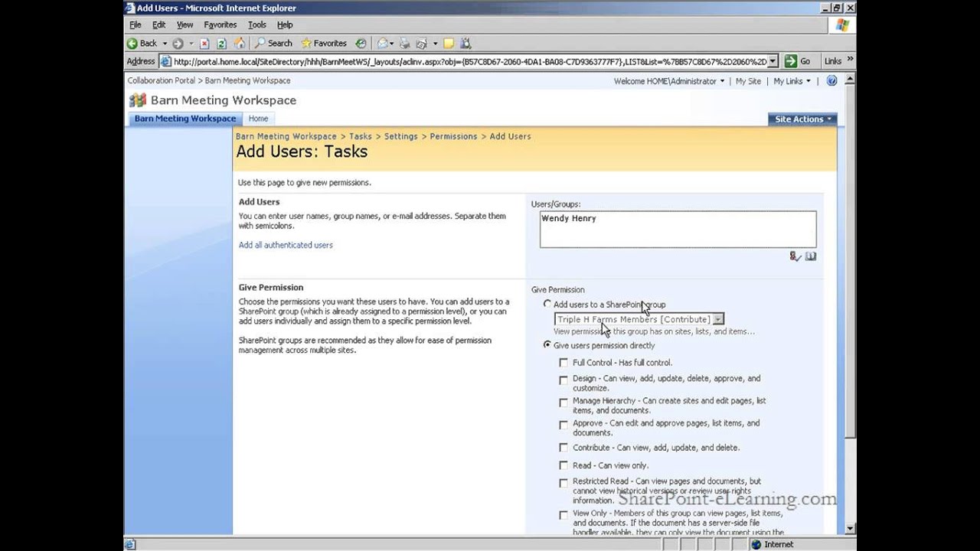Select Give users permission directly option

point(547,344)
